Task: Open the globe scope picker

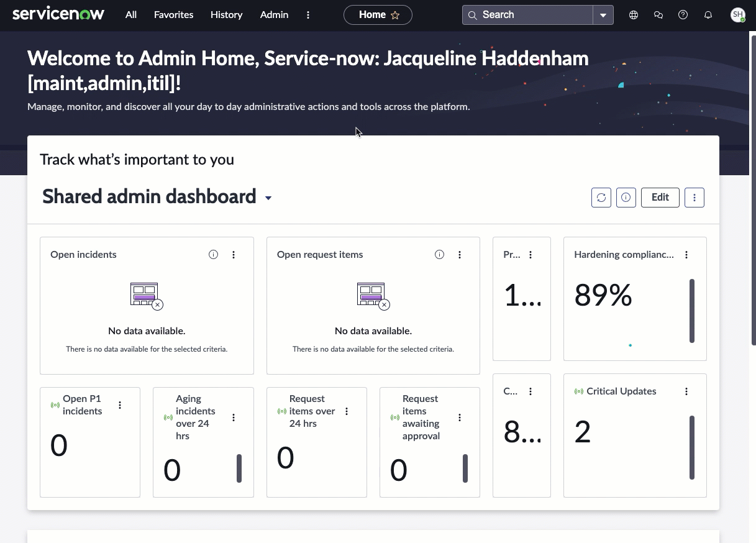Action: point(634,15)
